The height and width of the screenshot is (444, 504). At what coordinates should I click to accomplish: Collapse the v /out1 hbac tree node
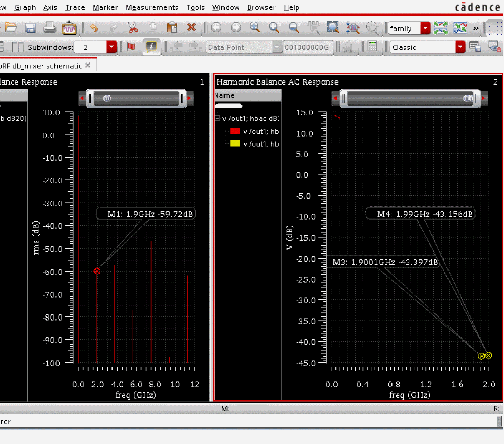point(217,119)
